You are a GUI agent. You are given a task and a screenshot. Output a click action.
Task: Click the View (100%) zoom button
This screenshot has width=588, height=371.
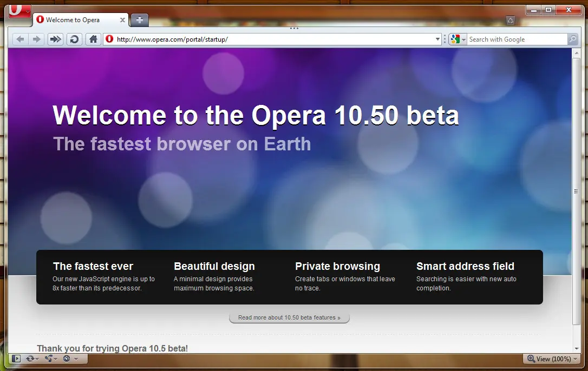click(552, 359)
